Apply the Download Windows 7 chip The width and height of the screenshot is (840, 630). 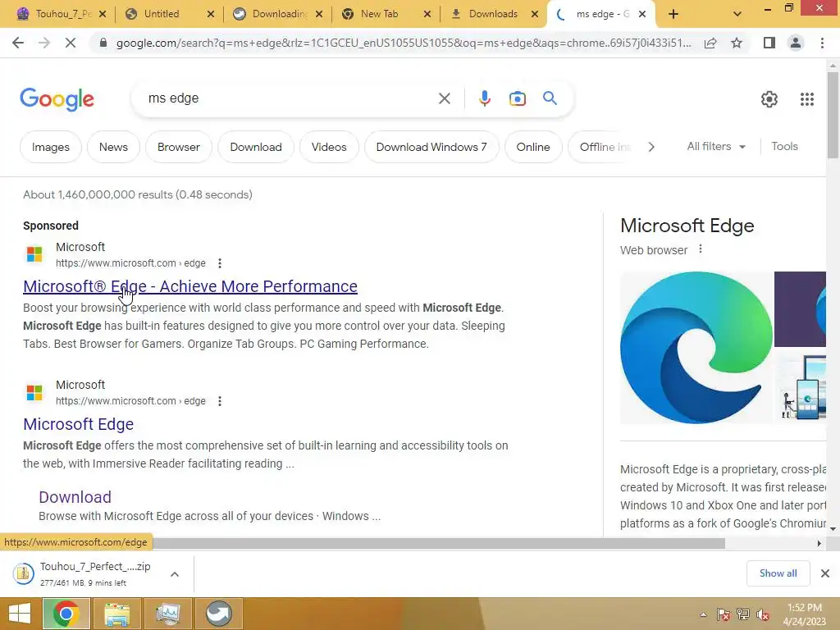coord(431,147)
